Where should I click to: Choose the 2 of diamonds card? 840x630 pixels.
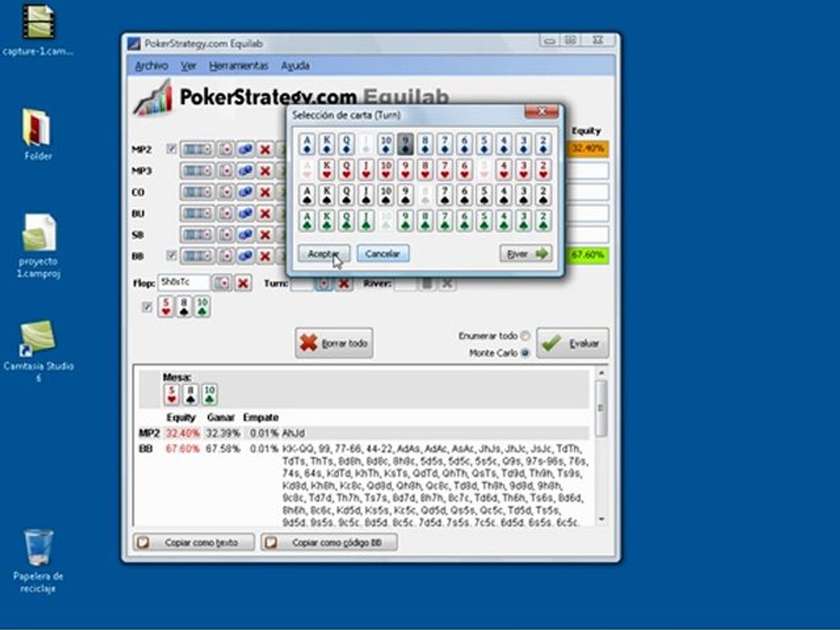pyautogui.click(x=543, y=144)
